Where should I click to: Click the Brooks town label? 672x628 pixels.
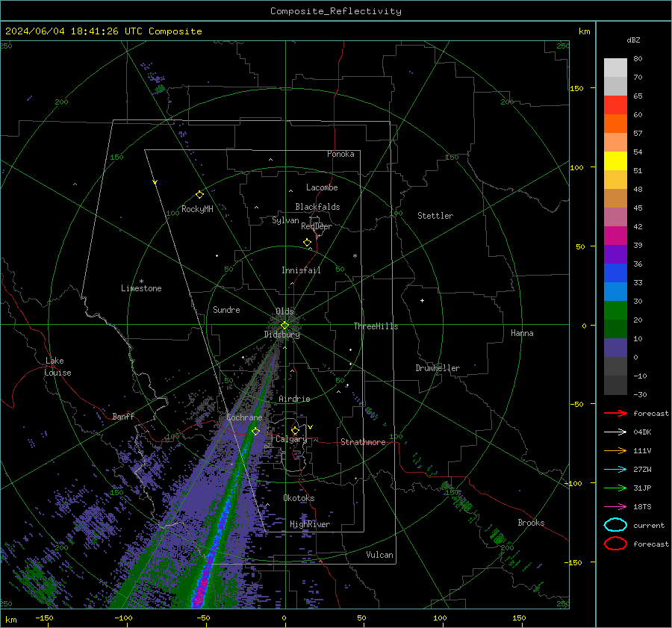pyautogui.click(x=531, y=523)
